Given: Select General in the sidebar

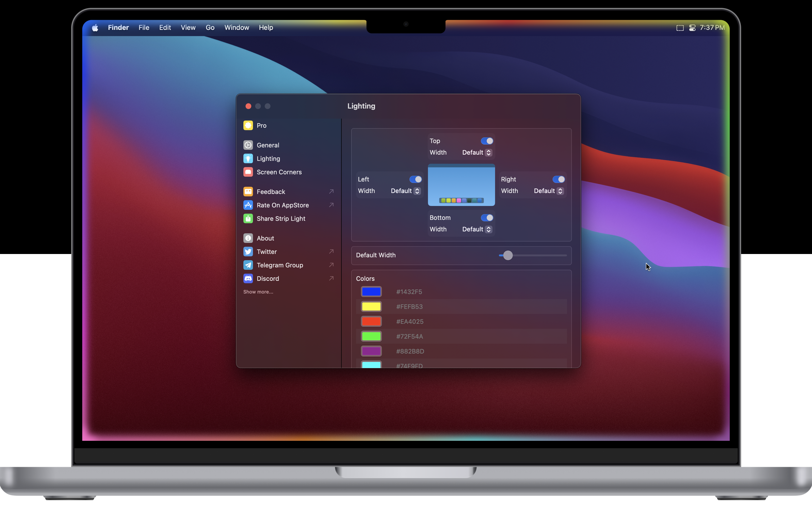Looking at the screenshot, I should 289,145.
